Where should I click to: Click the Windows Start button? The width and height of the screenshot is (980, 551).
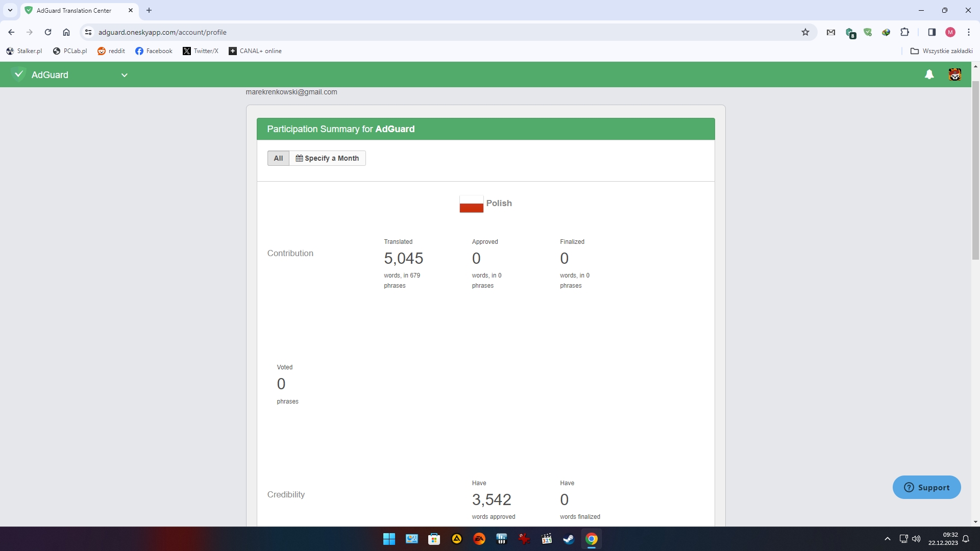(389, 539)
